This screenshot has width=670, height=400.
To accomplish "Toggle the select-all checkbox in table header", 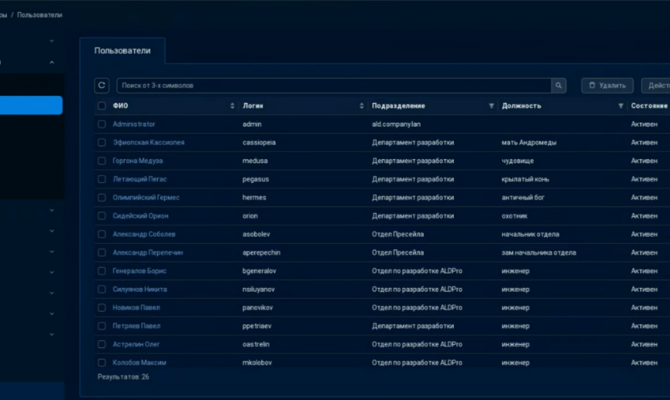I will click(102, 106).
